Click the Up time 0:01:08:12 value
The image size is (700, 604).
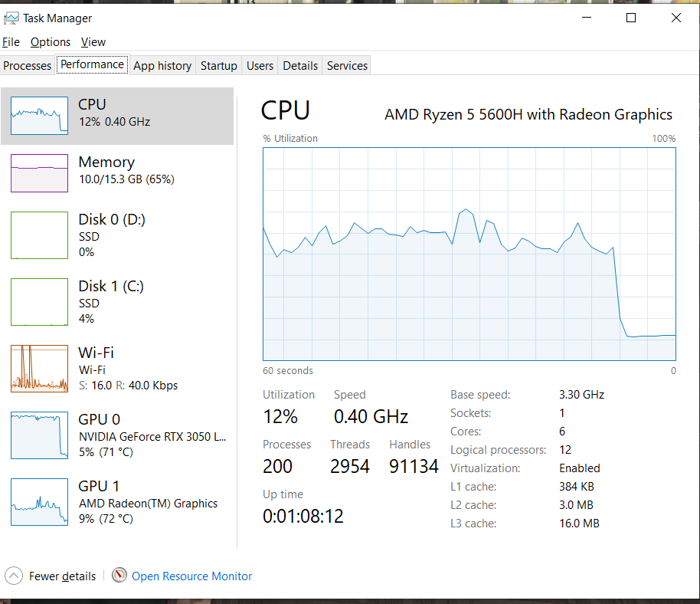[x=303, y=517]
